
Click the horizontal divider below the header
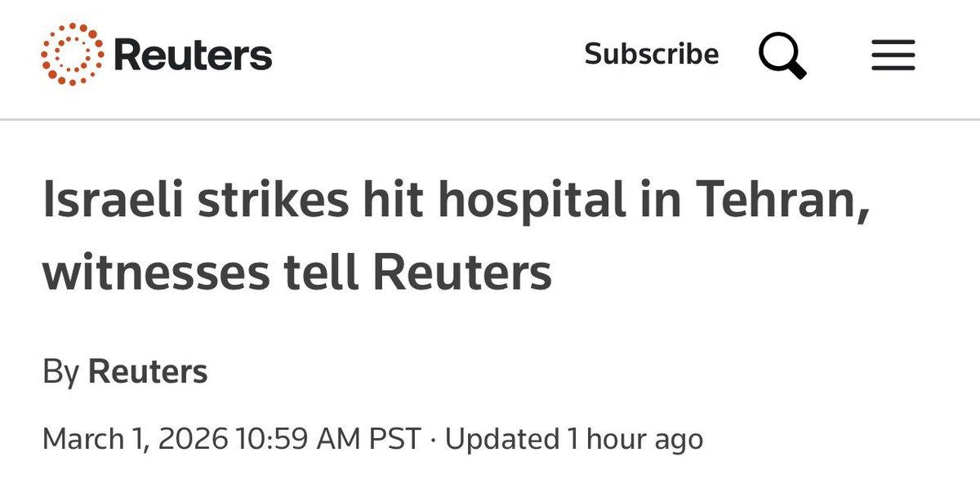pos(490,120)
